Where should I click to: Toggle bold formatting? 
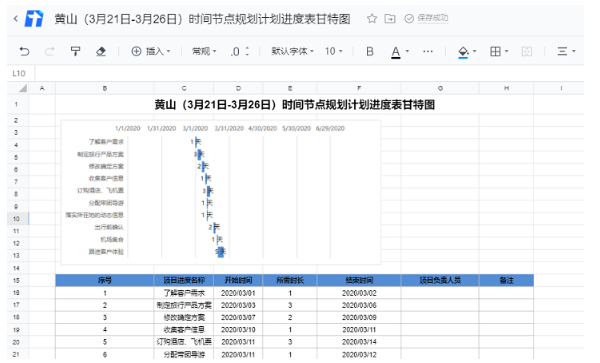[x=370, y=51]
